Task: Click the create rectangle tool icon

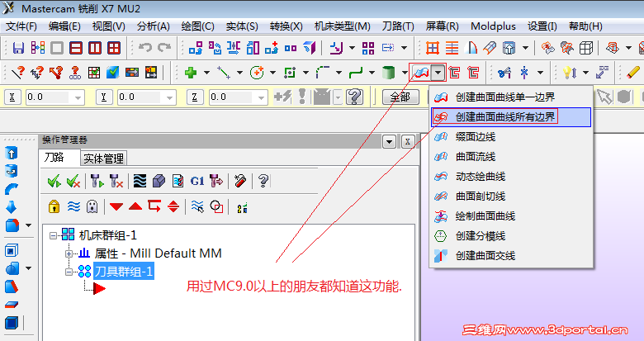Action: point(290,73)
